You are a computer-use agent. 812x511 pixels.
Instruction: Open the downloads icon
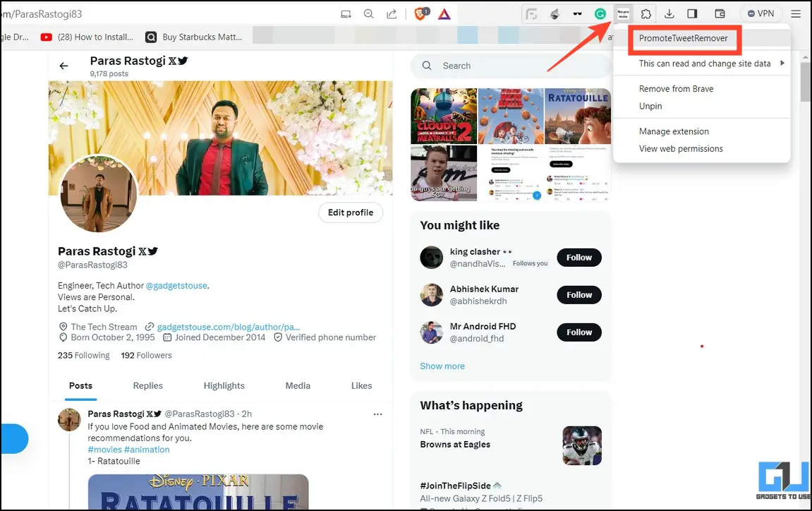[x=669, y=14]
